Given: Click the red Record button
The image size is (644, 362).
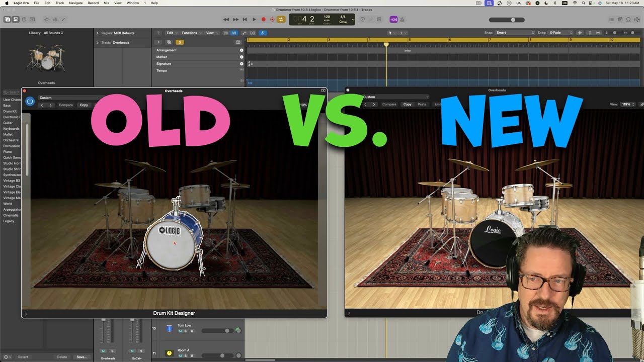Looking at the screenshot, I should tap(263, 20).
